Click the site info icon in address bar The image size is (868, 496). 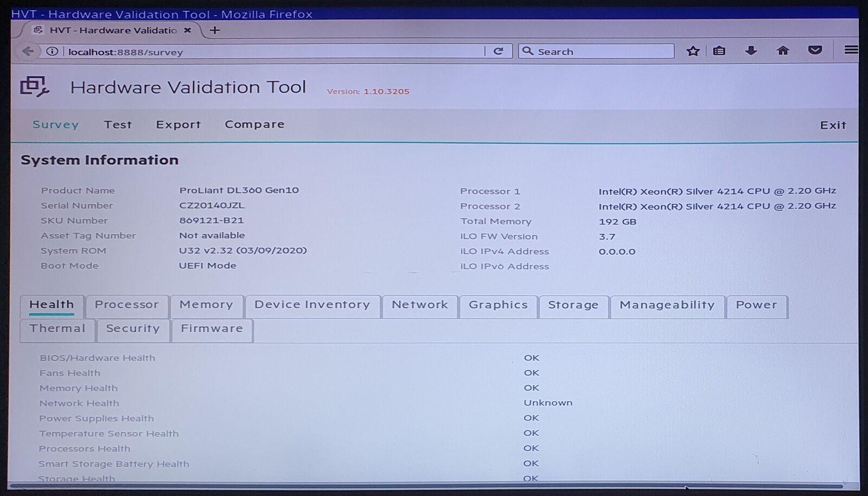(52, 51)
